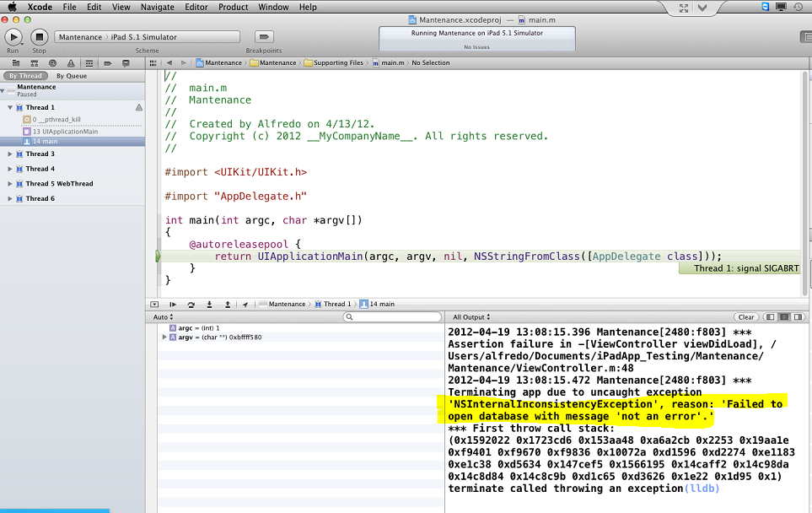The image size is (812, 513).
Task: Open the Editor menu
Action: (x=196, y=7)
